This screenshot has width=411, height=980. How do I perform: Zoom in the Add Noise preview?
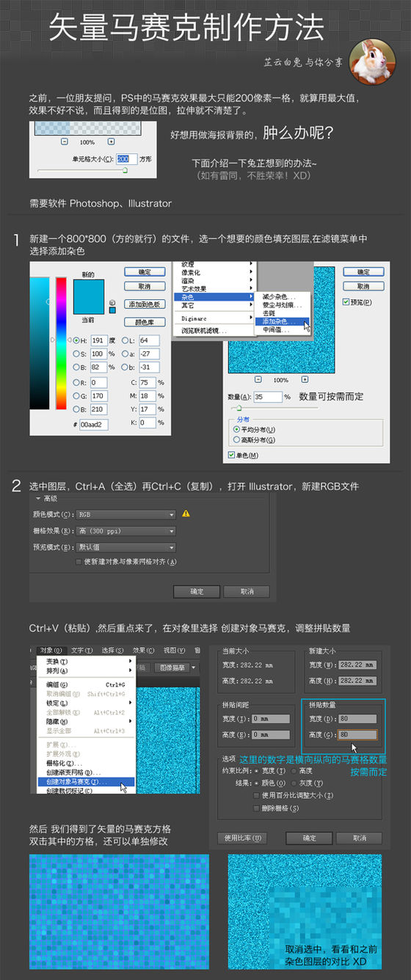coord(305,380)
